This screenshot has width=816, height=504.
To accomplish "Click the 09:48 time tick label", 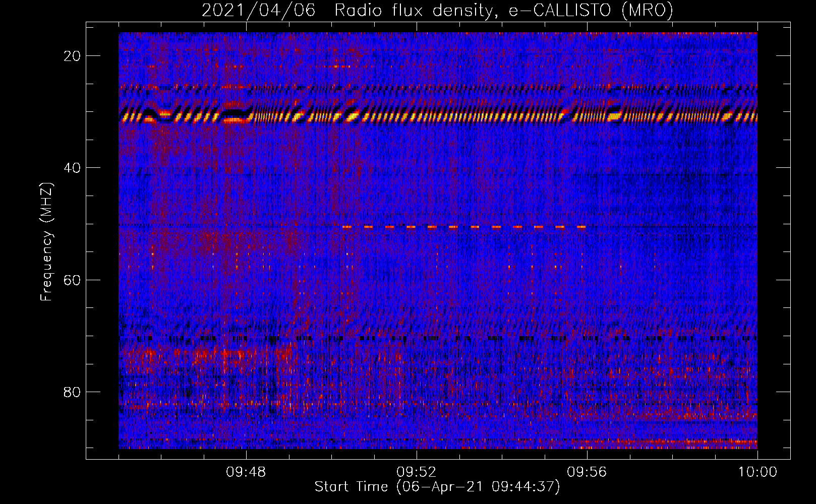I will point(246,472).
